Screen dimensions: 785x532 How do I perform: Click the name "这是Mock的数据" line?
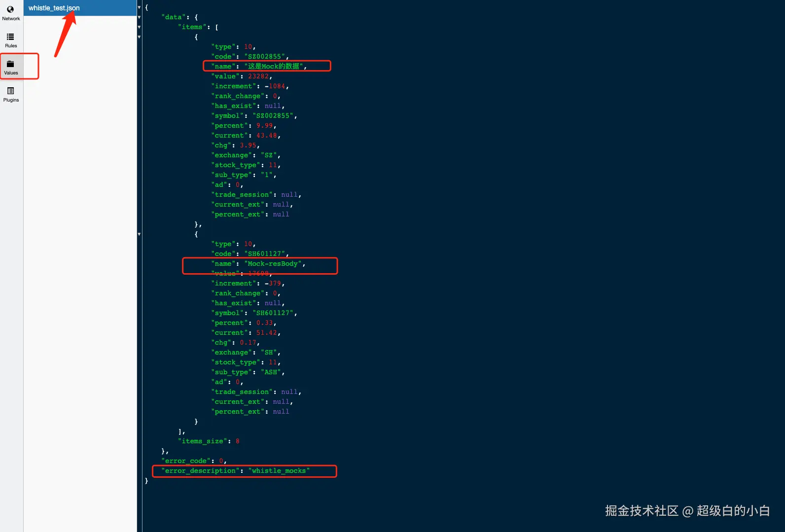[259, 67]
